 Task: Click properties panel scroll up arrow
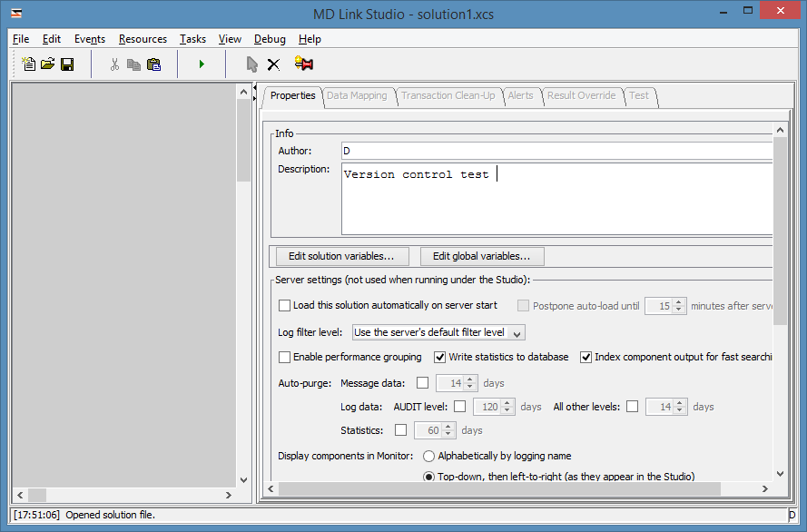[x=781, y=130]
